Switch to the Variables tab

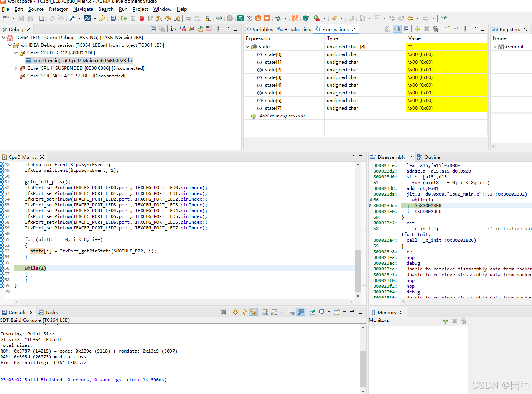259,29
